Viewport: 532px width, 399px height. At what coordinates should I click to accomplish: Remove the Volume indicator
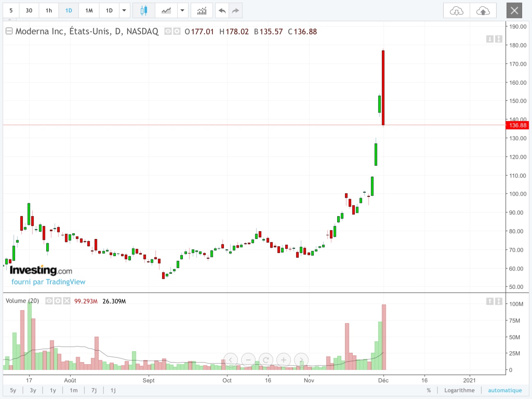pos(67,301)
